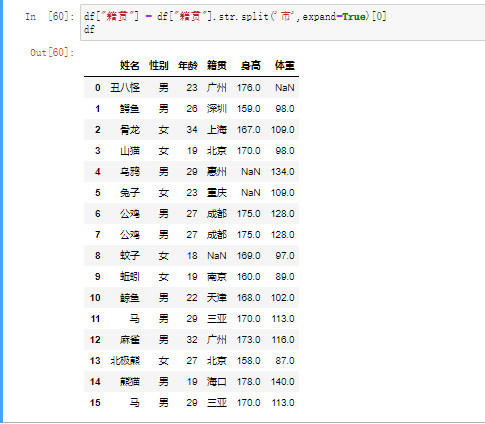
Task: Click inside the code cell with str.split
Action: coord(283,23)
